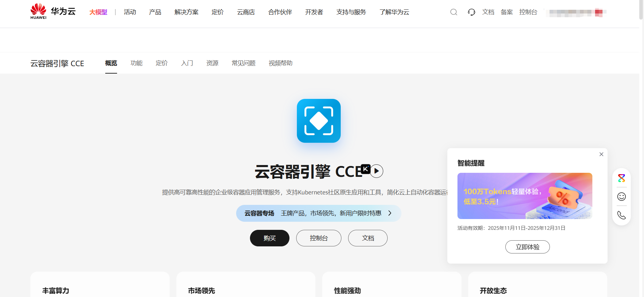Open the 了解华为云 menu
This screenshot has width=644, height=297.
click(394, 12)
